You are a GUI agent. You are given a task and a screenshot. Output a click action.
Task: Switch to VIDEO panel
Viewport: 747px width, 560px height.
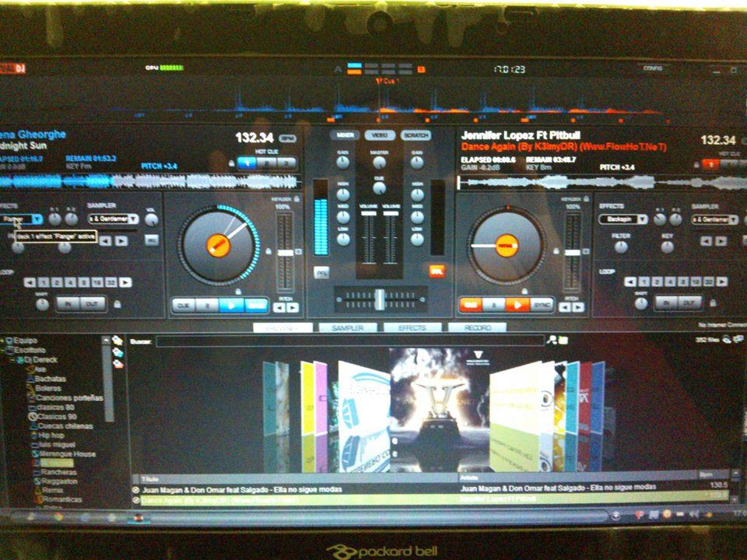(381, 135)
